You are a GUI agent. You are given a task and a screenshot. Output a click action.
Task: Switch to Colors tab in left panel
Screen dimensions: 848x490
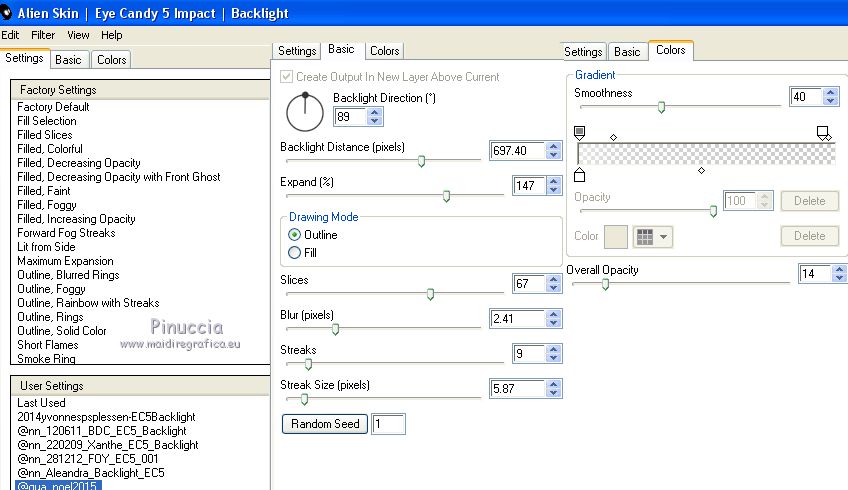pos(111,59)
